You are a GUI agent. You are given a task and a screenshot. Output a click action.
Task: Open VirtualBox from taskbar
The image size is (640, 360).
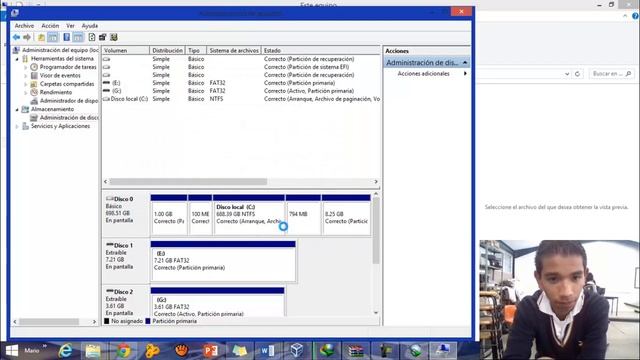[x=297, y=351]
